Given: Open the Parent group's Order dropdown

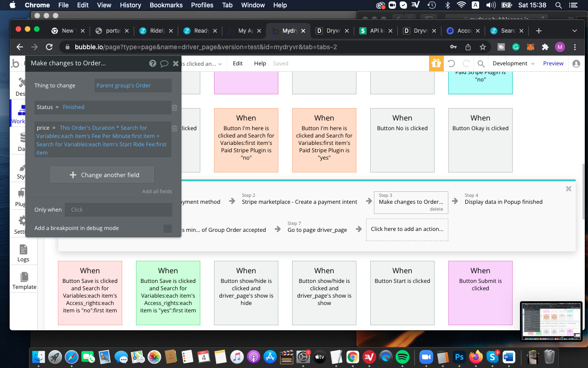Looking at the screenshot, I should 133,86.
